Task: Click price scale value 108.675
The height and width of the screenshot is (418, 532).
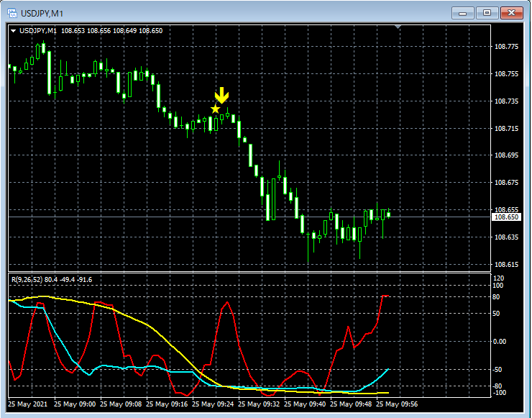Action: click(x=507, y=182)
